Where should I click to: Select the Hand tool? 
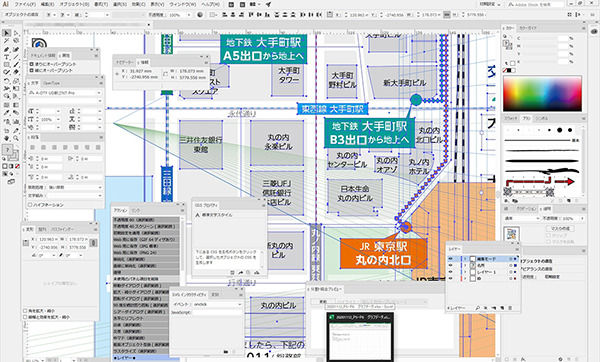pyautogui.click(x=7, y=138)
